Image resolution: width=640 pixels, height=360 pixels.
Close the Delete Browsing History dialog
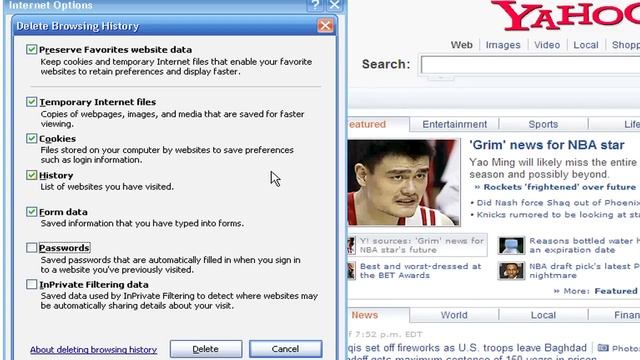click(325, 26)
